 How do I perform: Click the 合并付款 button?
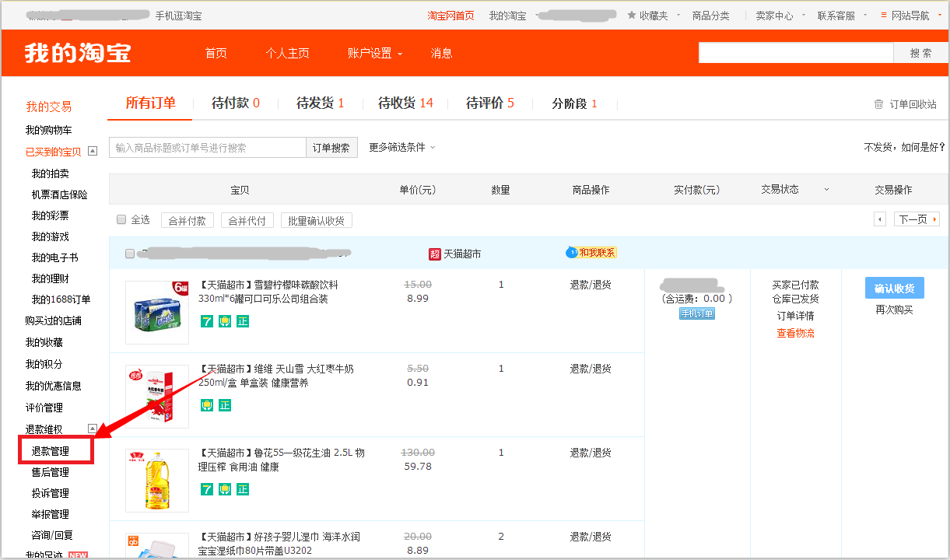click(188, 220)
